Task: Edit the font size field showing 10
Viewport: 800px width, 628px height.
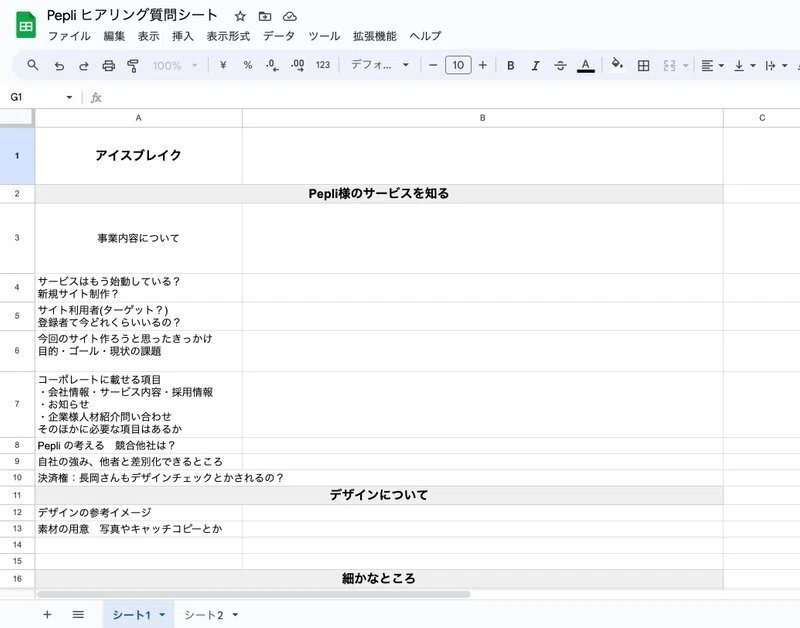Action: pyautogui.click(x=458, y=65)
